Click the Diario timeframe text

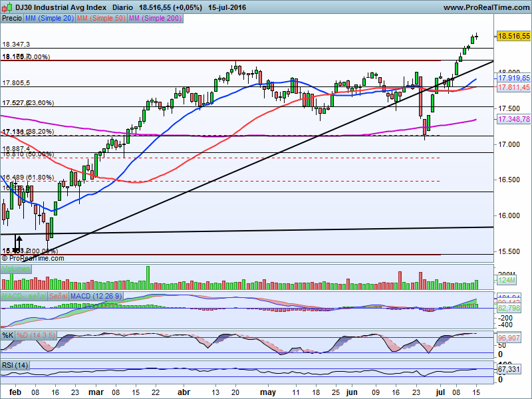[x=122, y=7]
